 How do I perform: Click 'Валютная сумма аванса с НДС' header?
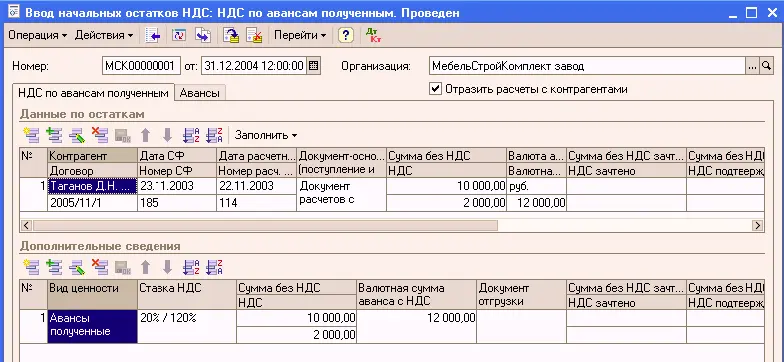pos(416,294)
